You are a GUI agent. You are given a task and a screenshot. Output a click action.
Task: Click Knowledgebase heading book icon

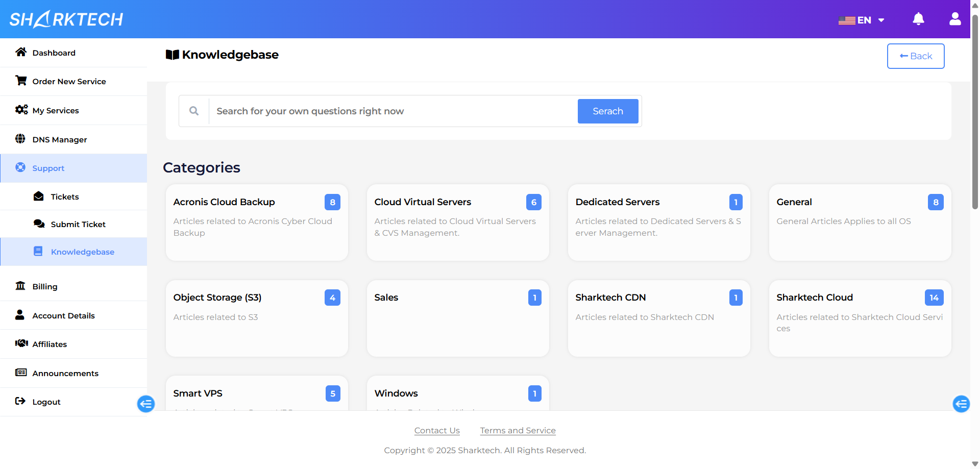click(173, 55)
